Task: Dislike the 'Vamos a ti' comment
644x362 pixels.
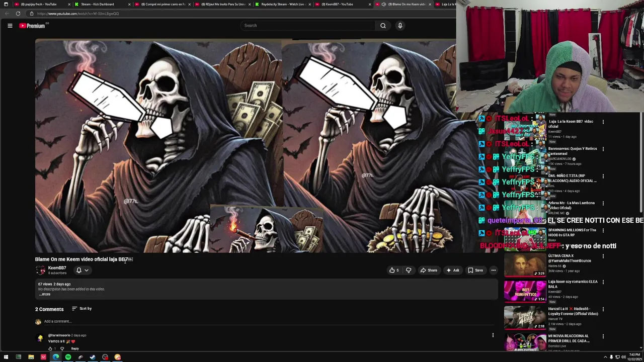Action: (x=62, y=348)
